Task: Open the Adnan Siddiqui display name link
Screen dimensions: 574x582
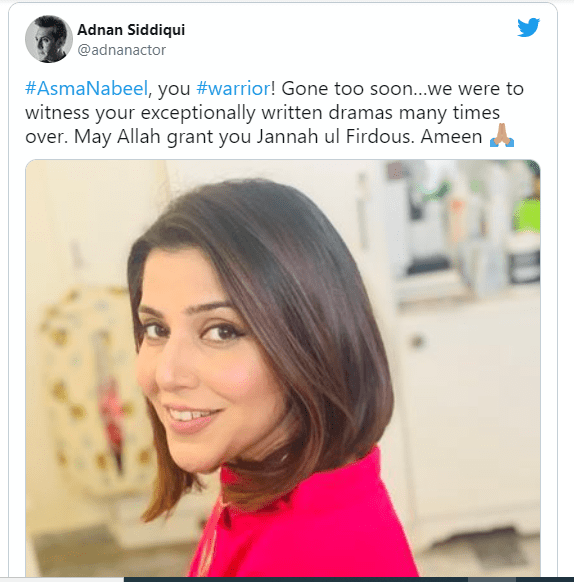Action: pyautogui.click(x=131, y=30)
